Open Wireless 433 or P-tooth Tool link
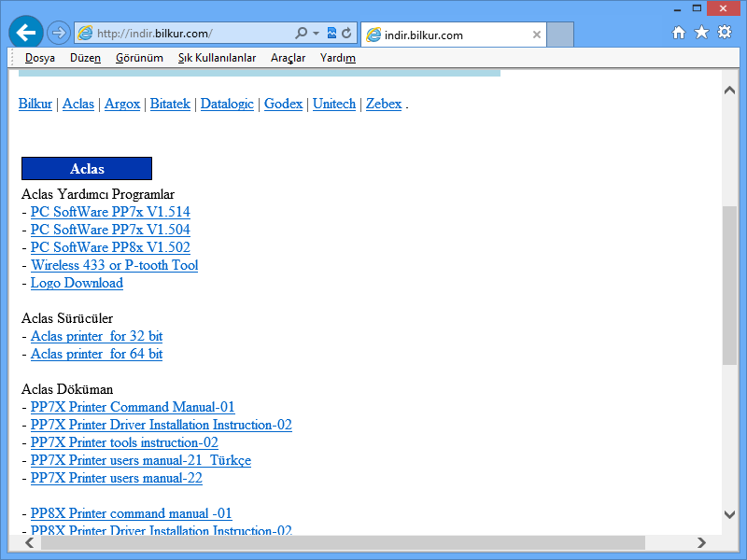The width and height of the screenshot is (747, 560). pos(114,265)
